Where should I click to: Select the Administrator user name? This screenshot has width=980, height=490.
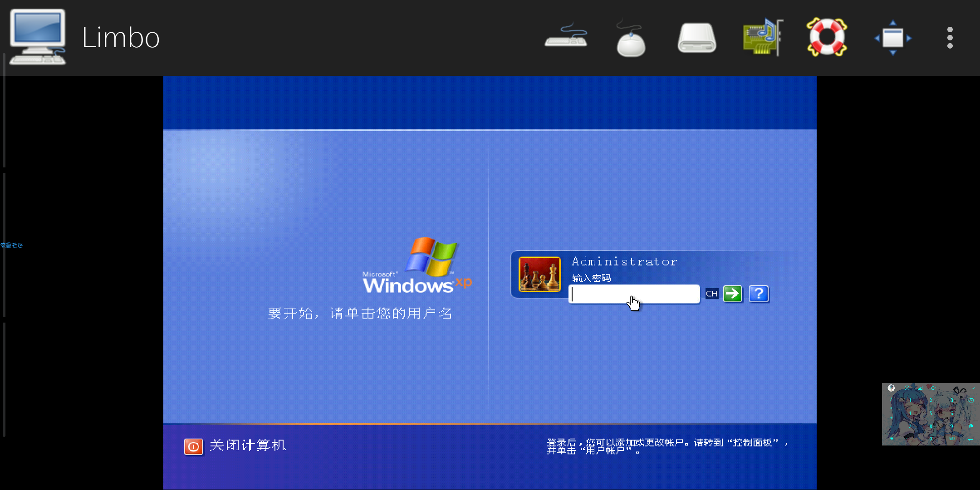(624, 262)
